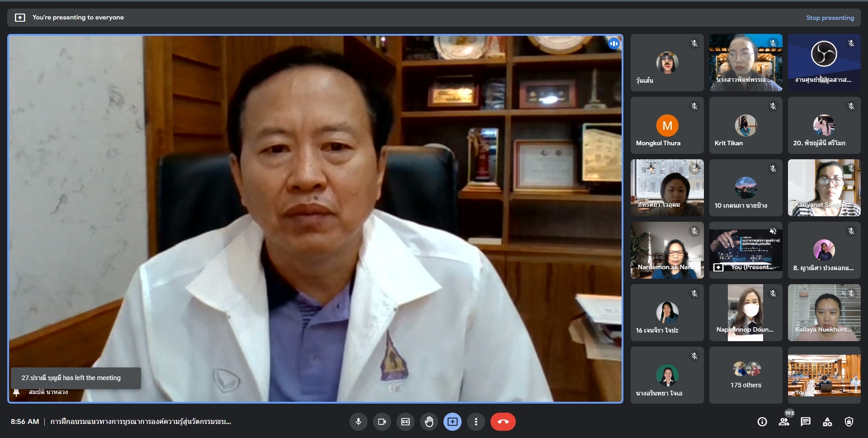The height and width of the screenshot is (438, 868).
Task: Click the presenting screen icon in banner
Action: coord(20,18)
